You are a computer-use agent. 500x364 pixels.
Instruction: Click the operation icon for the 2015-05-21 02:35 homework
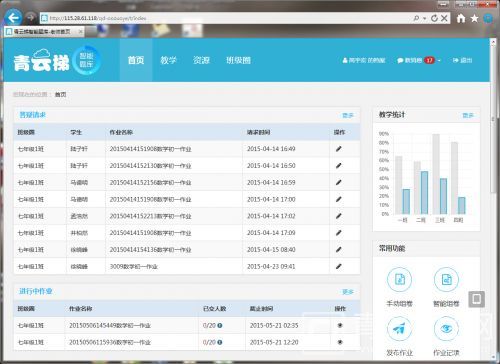tap(340, 325)
